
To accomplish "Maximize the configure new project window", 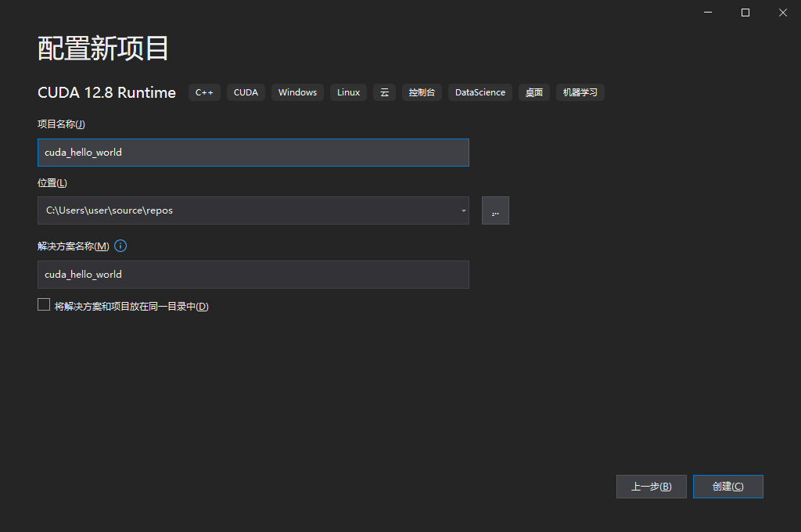I will pyautogui.click(x=745, y=13).
